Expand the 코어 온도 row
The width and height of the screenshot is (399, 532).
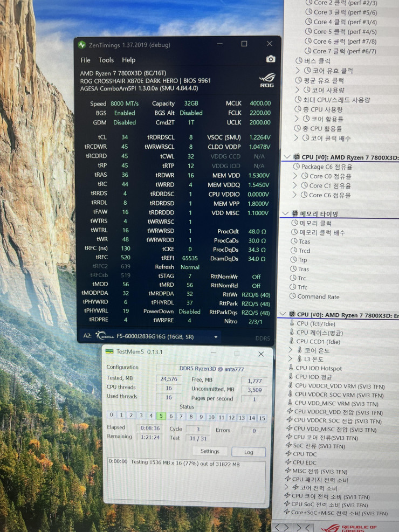tap(291, 350)
